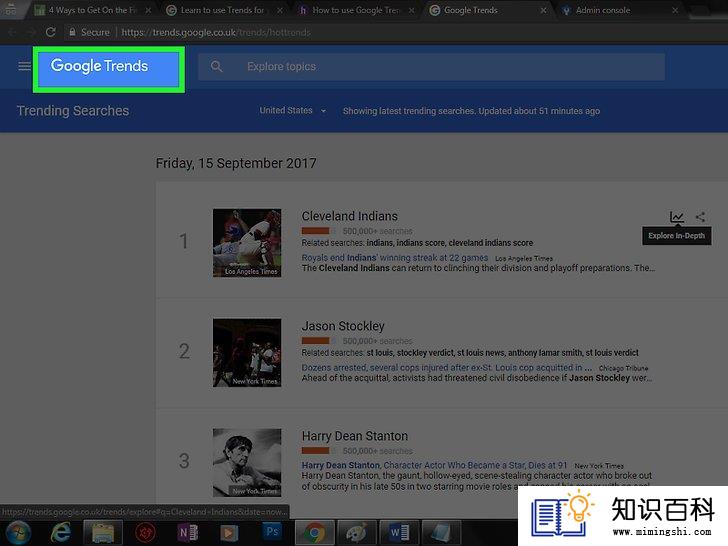This screenshot has height=546, width=728.
Task: Click the 'indians score' related search
Action: [421, 243]
